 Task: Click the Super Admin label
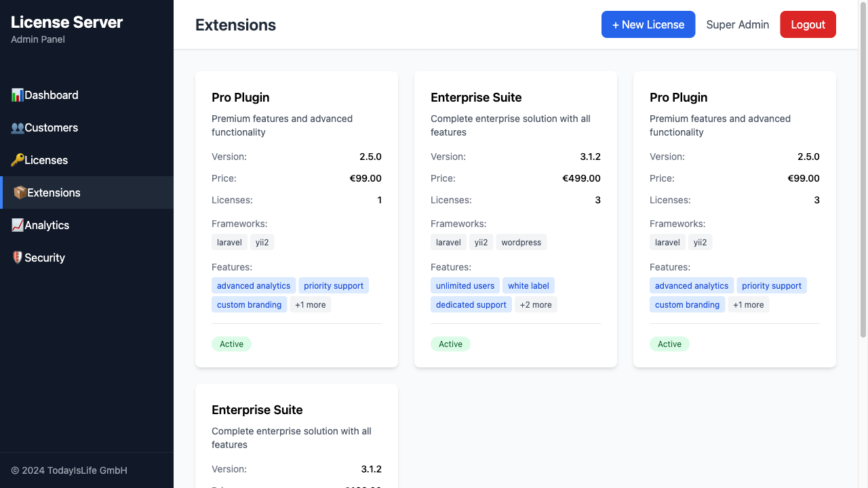(x=738, y=24)
